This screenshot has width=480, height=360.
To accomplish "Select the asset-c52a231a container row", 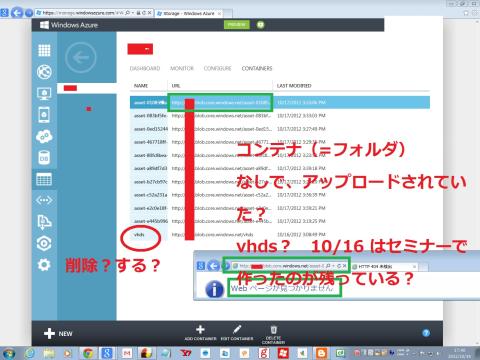I will [x=280, y=195].
